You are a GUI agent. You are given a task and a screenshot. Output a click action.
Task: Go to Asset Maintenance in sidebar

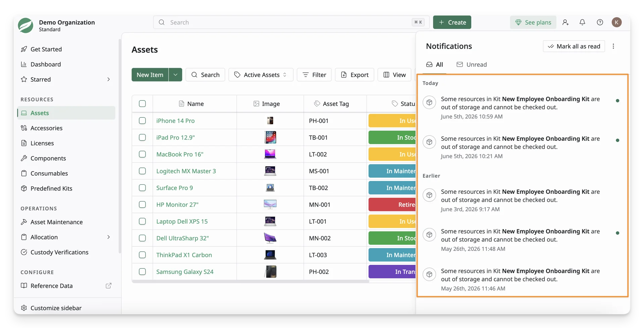(x=56, y=222)
